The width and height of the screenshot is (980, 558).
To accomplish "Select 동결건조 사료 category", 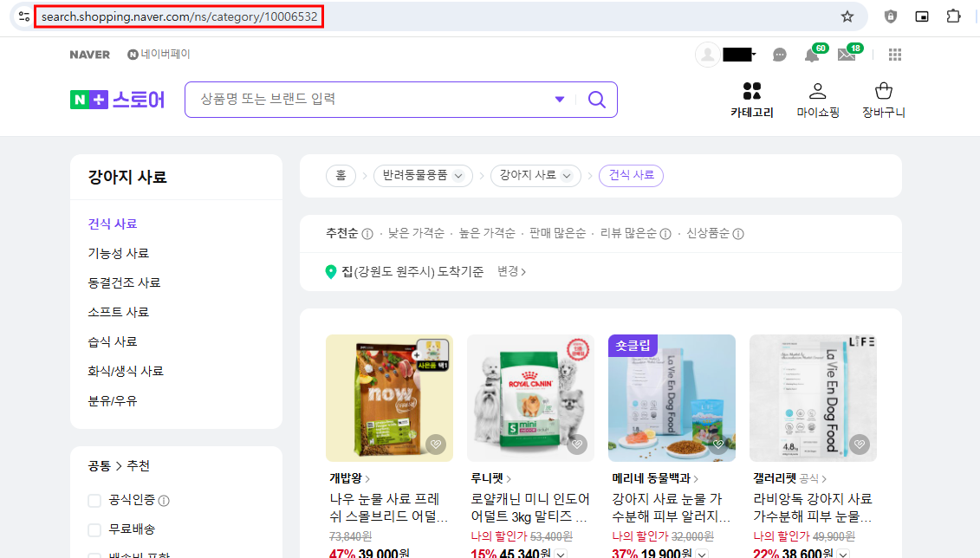I will point(125,282).
